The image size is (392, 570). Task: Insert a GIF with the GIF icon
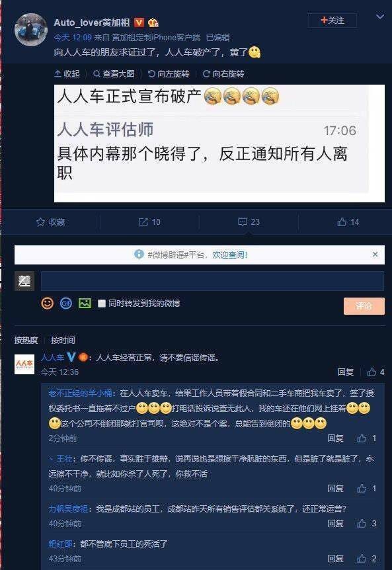click(x=65, y=303)
